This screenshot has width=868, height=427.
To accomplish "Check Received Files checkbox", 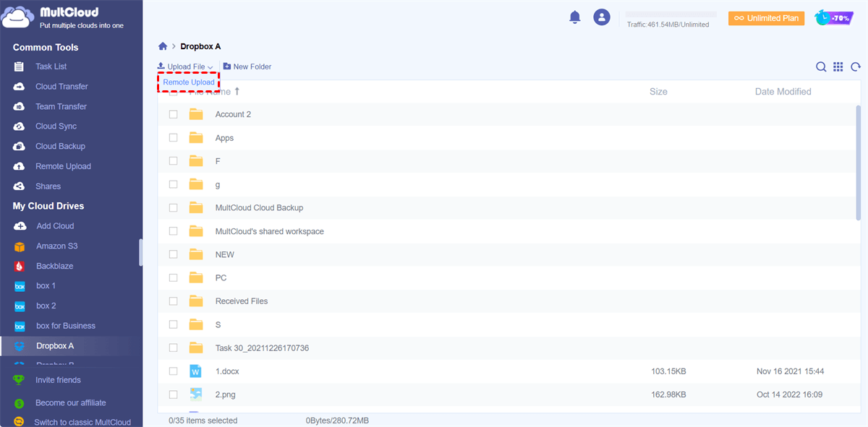I will pyautogui.click(x=173, y=301).
